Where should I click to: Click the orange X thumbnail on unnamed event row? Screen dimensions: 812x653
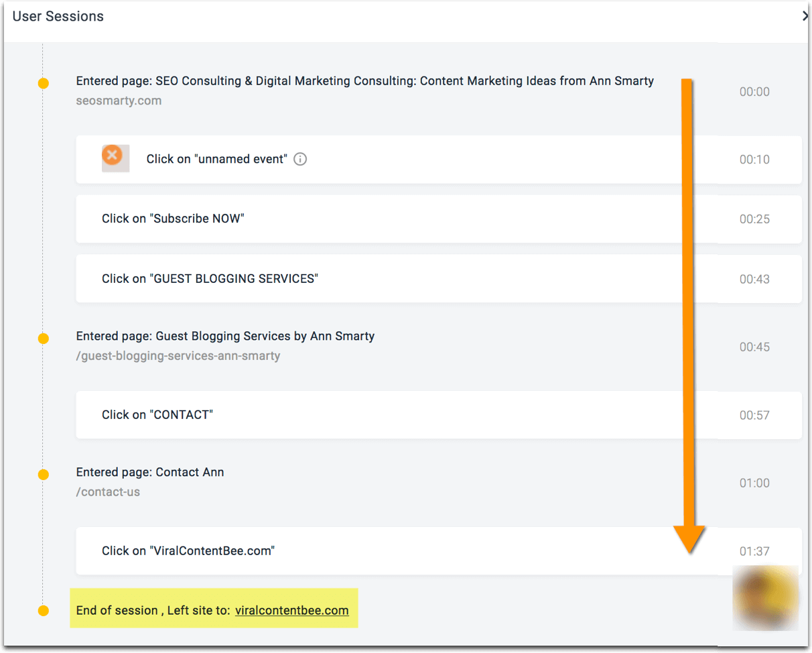tap(115, 158)
